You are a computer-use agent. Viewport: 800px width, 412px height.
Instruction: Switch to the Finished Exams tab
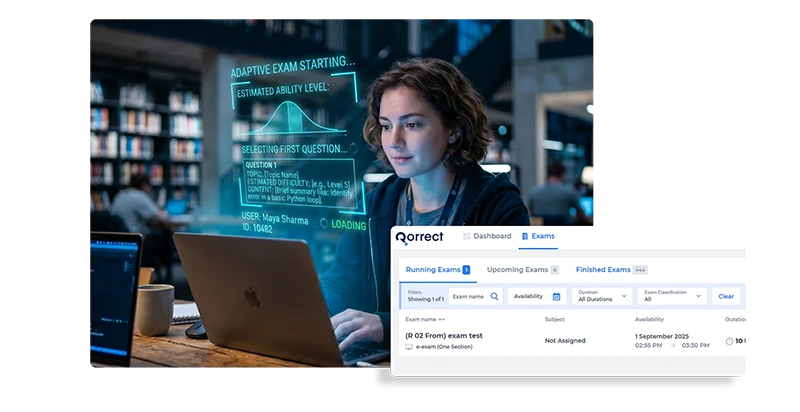tap(611, 270)
